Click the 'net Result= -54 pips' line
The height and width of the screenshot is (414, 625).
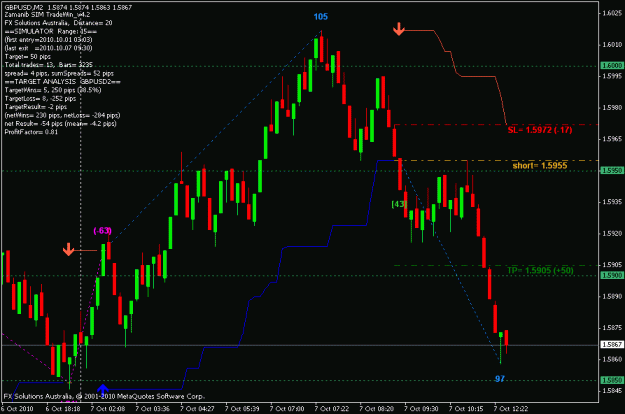point(61,124)
